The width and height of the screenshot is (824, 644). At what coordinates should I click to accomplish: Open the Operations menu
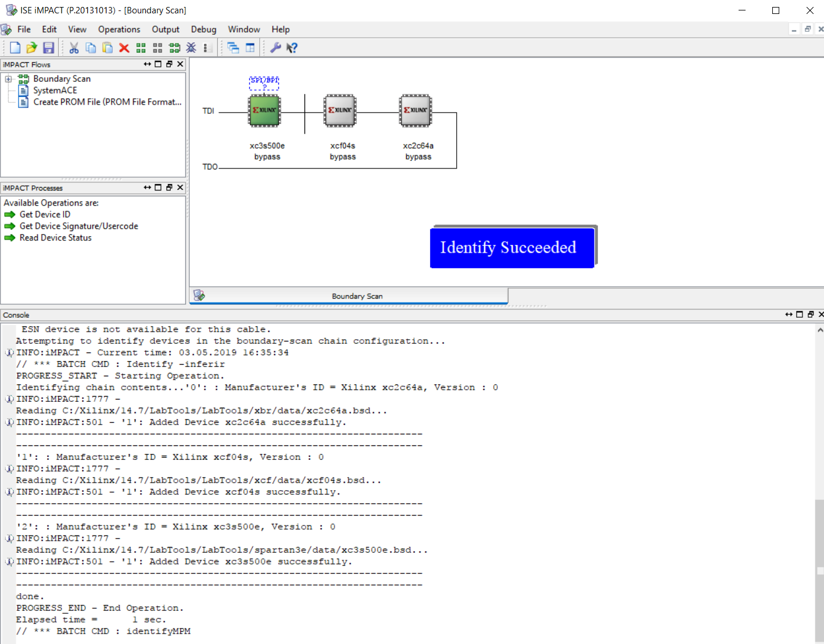click(x=119, y=30)
